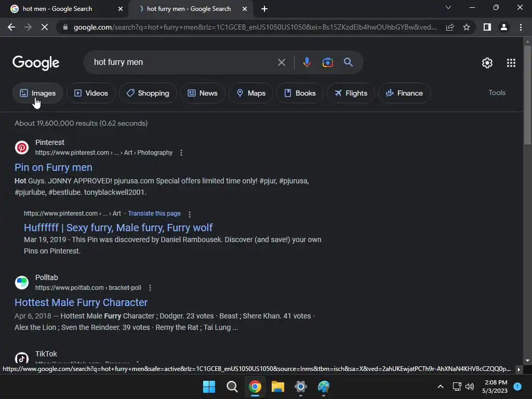The width and height of the screenshot is (532, 399).
Task: Open Google apps grid
Action: pos(511,63)
